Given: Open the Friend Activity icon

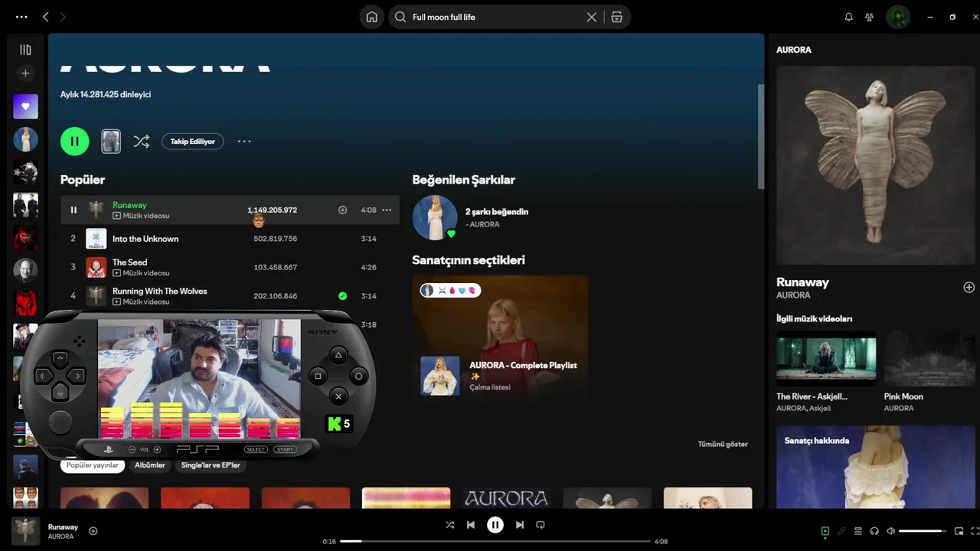Looking at the screenshot, I should [870, 17].
